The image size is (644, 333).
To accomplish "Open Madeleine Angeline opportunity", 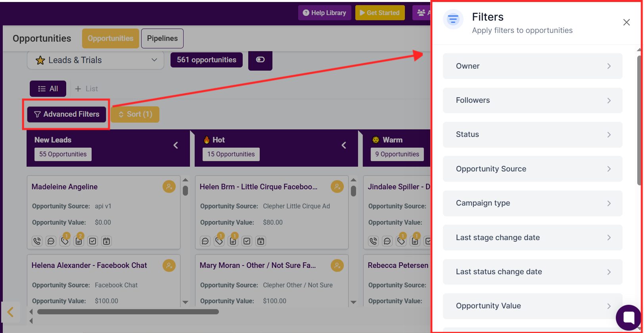I will pos(65,187).
